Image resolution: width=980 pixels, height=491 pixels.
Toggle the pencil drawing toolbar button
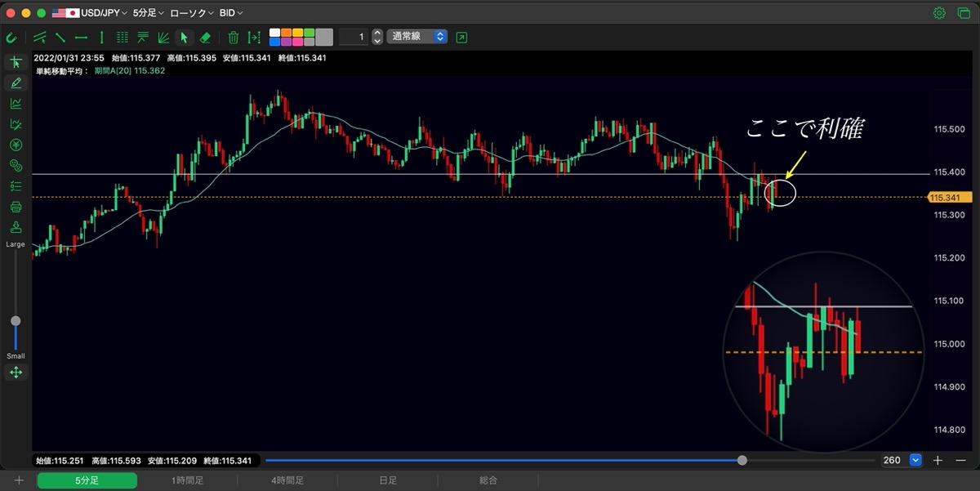pyautogui.click(x=16, y=83)
